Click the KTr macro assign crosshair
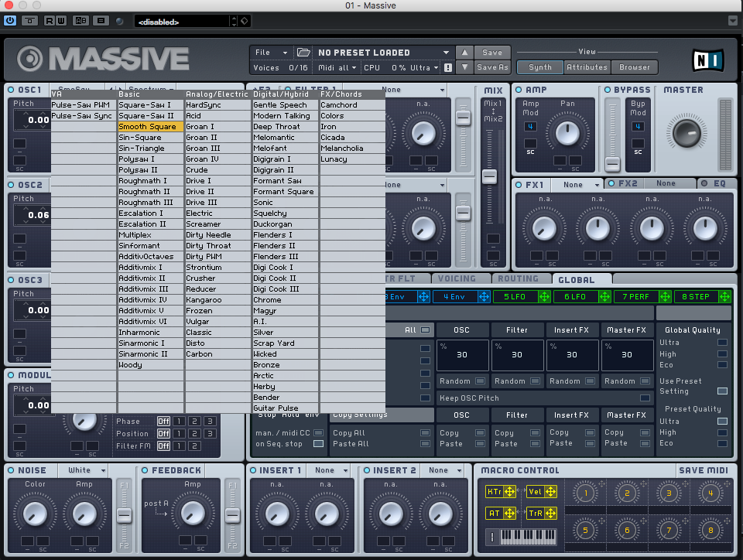Screen dimensions: 743x560 click(x=509, y=492)
